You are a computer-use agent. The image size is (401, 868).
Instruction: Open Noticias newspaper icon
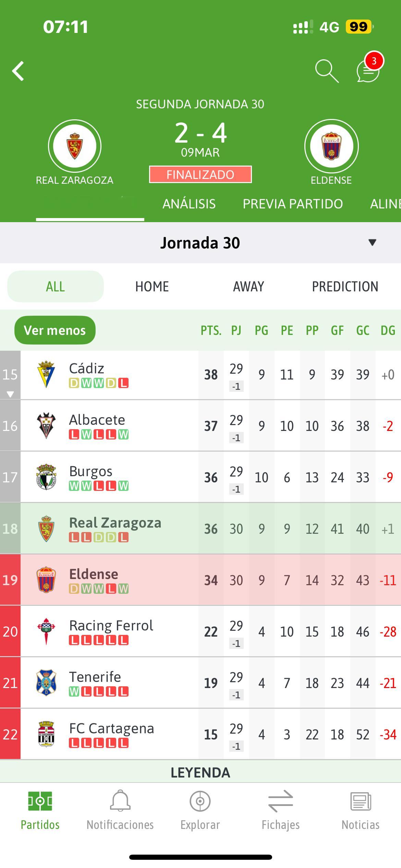click(x=361, y=801)
